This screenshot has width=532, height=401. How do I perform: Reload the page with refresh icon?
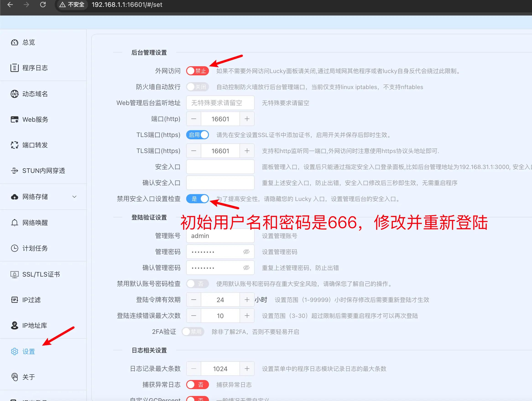[43, 5]
